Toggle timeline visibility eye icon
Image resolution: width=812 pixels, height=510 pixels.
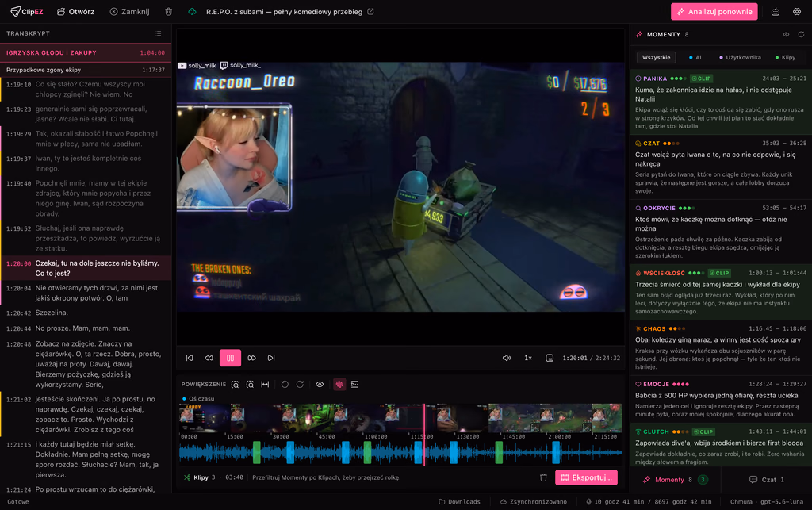[320, 384]
